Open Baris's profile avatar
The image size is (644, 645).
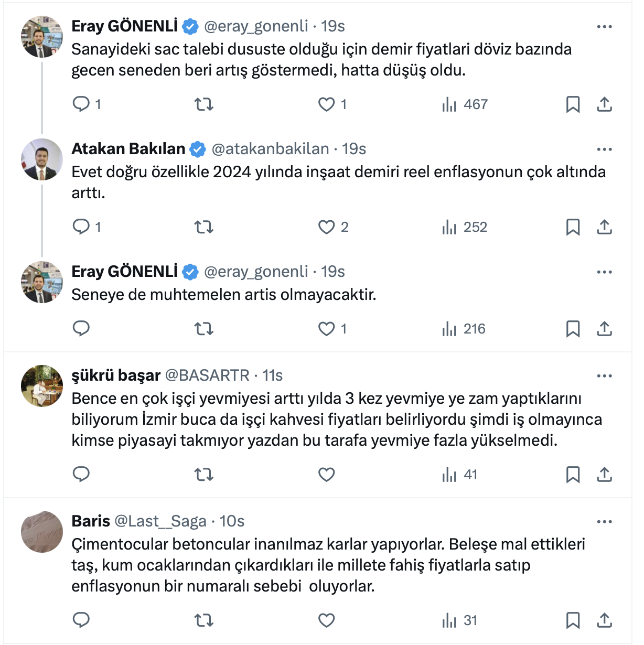(42, 532)
